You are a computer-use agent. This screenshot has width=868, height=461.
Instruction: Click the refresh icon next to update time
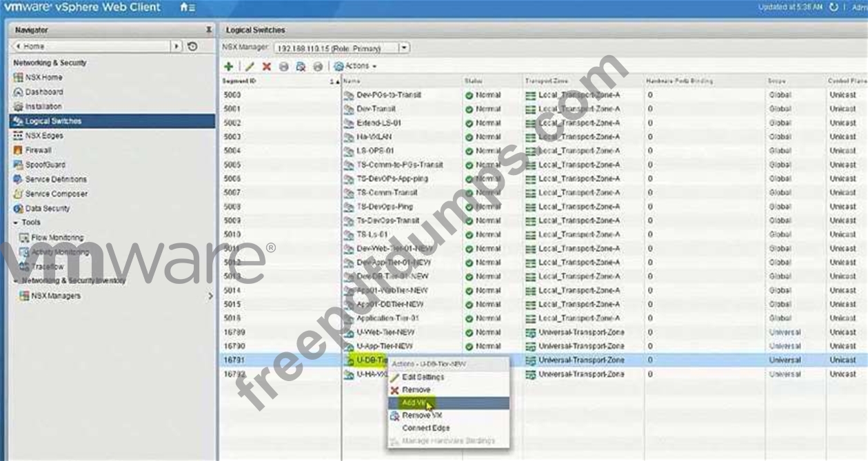click(834, 8)
